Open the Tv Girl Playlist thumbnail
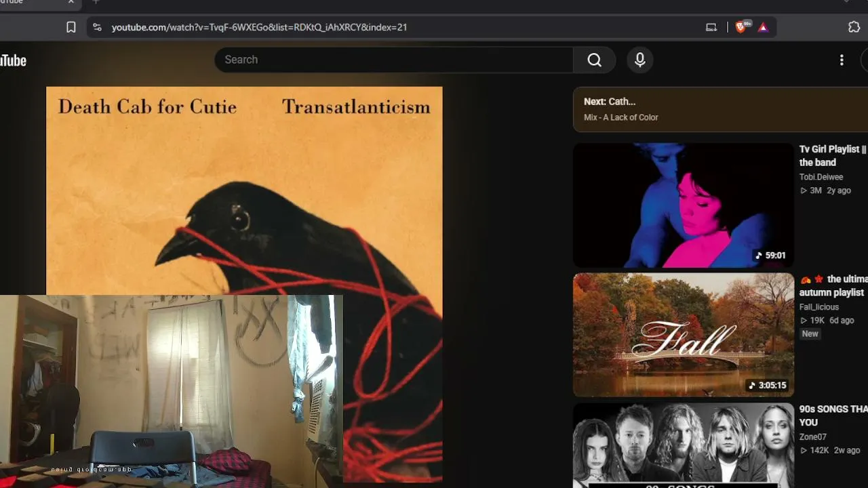Screen dimensions: 868x488 (x=683, y=205)
